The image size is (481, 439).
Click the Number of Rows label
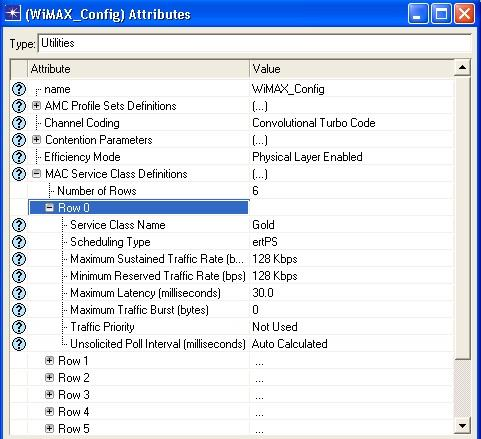97,191
